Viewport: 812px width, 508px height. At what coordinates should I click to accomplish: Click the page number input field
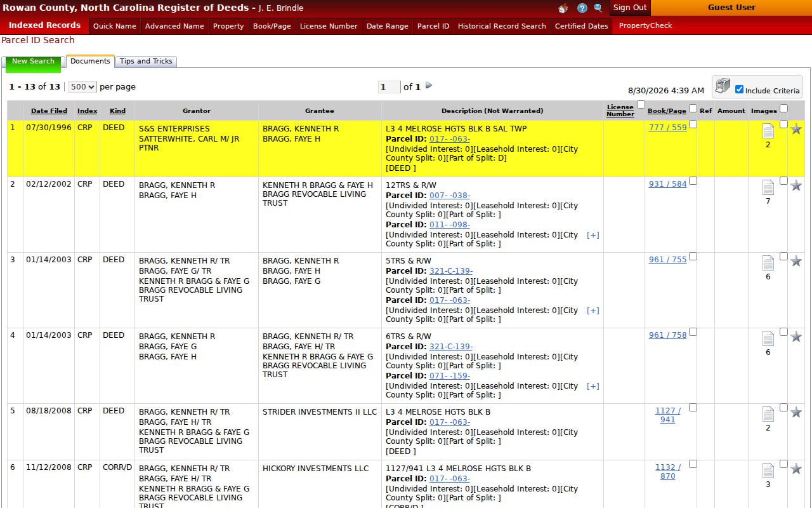(x=390, y=87)
